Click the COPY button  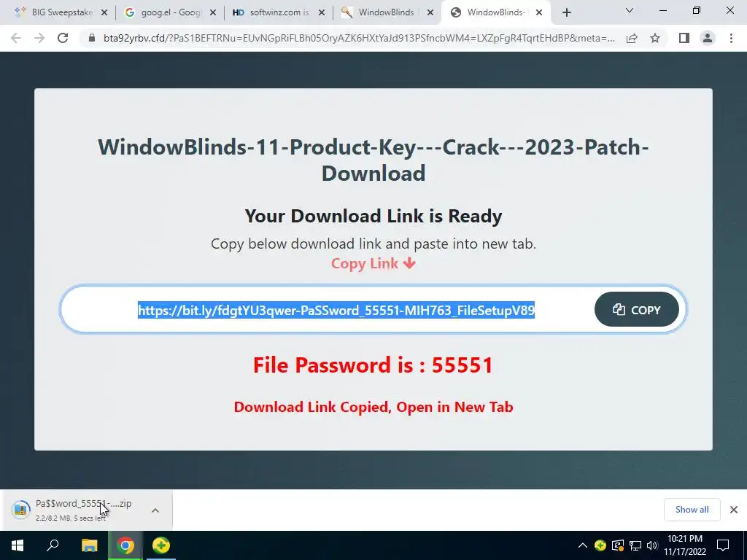[636, 309]
